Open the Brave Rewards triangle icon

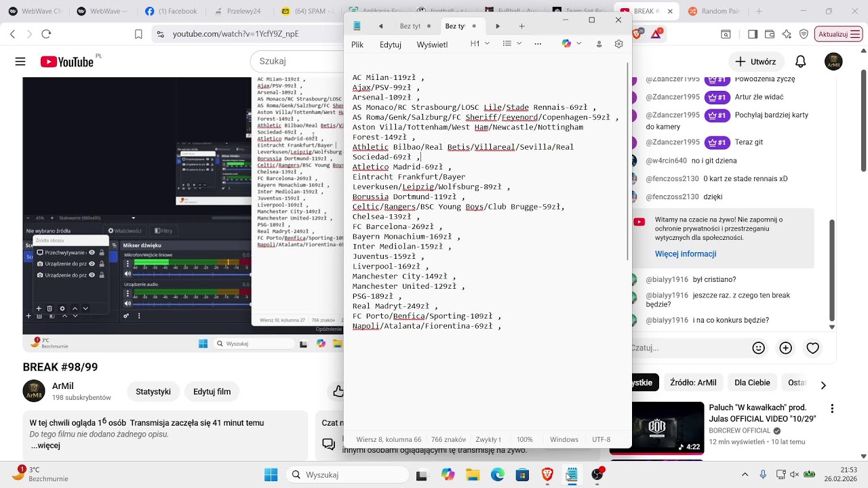click(x=656, y=34)
